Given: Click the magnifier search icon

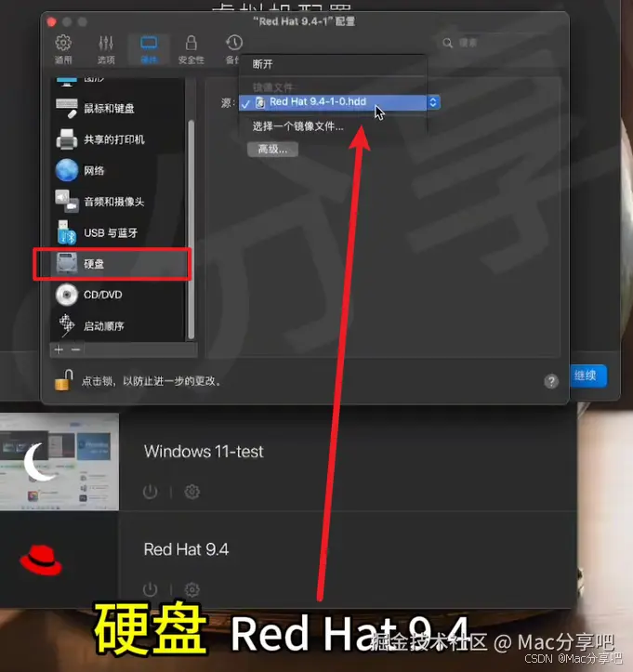Looking at the screenshot, I should (447, 43).
